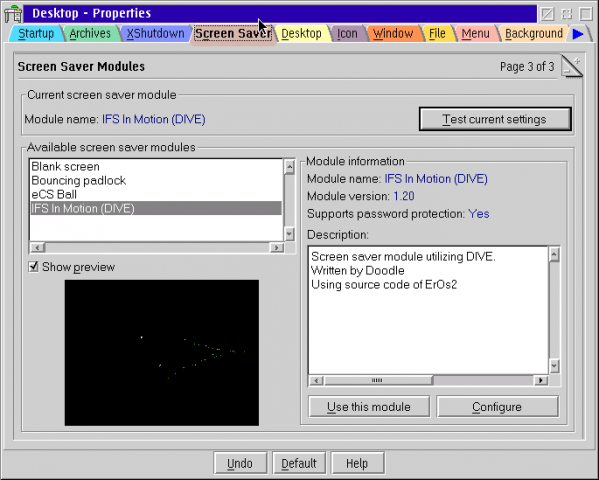Viewport: 599px width, 480px height.
Task: Select eCS Ball in module list
Action: click(54, 195)
